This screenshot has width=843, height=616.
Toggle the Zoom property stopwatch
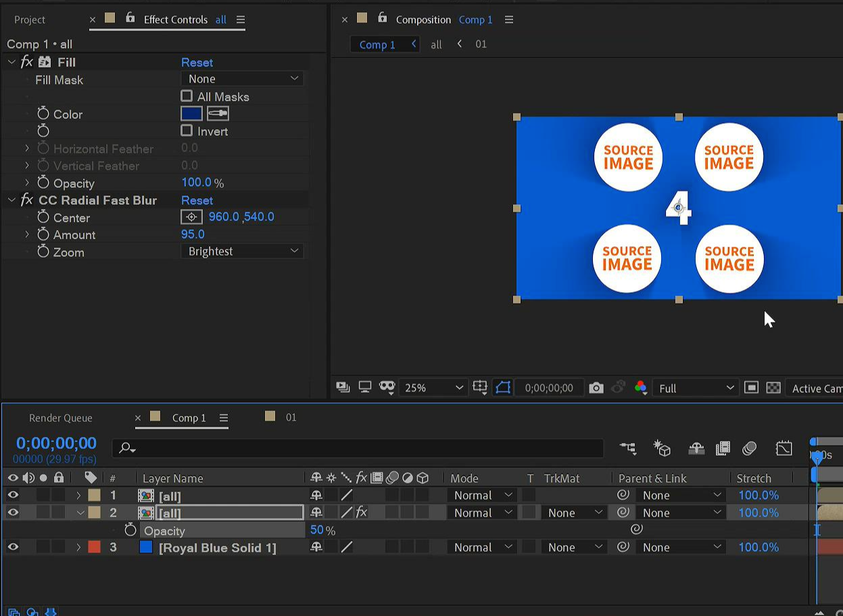43,252
